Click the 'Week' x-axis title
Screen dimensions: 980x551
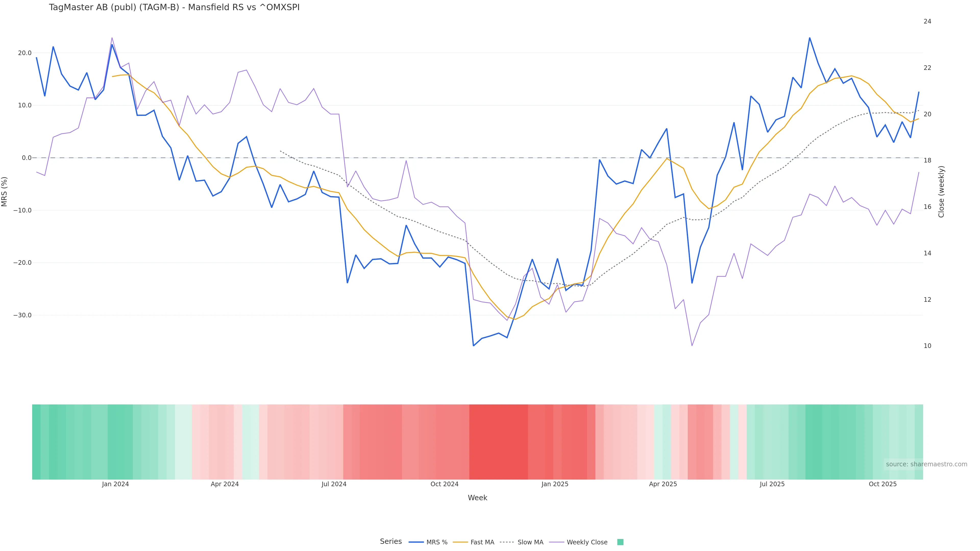[477, 498]
